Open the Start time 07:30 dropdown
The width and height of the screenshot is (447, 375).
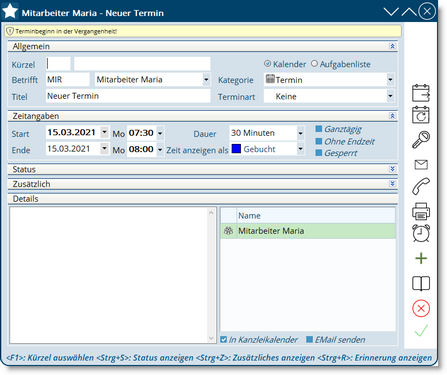click(x=160, y=133)
